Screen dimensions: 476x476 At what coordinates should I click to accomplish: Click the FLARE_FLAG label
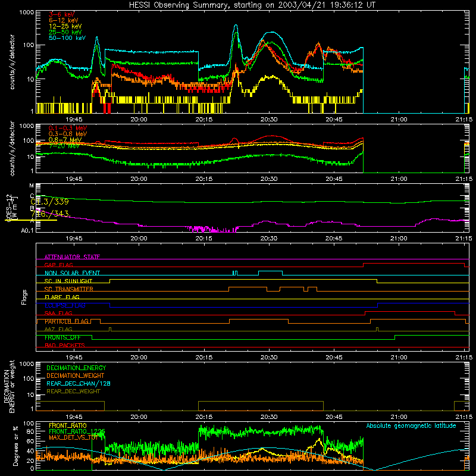click(x=62, y=297)
